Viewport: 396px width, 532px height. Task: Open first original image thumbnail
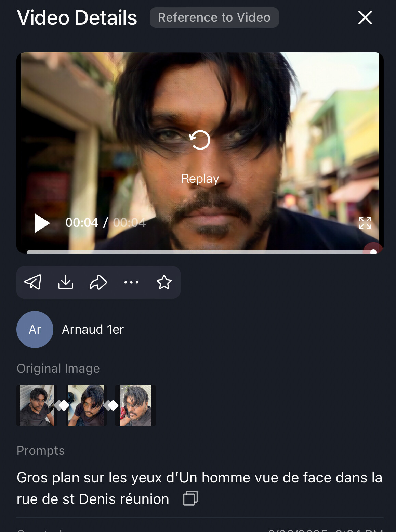pos(37,405)
